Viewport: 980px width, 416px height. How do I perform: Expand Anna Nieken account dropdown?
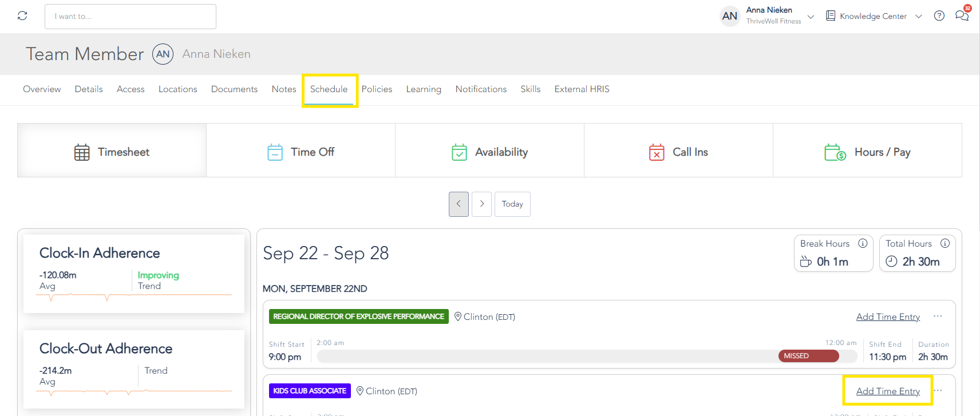click(x=811, y=17)
